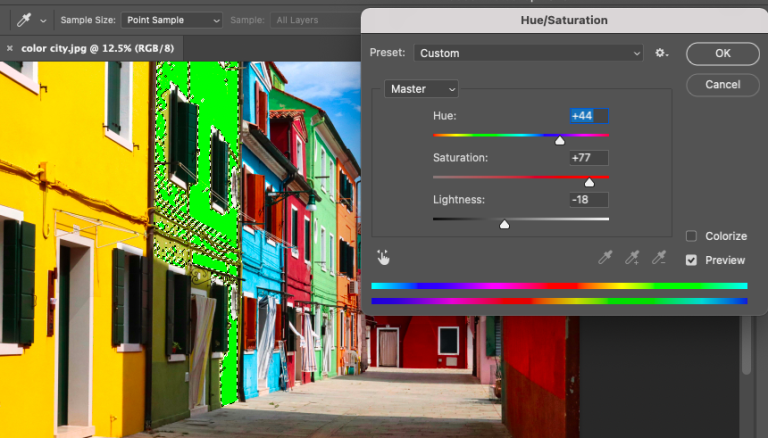Click the Saturation slider handle
Viewport: 768px width, 438px height.
[x=589, y=183]
